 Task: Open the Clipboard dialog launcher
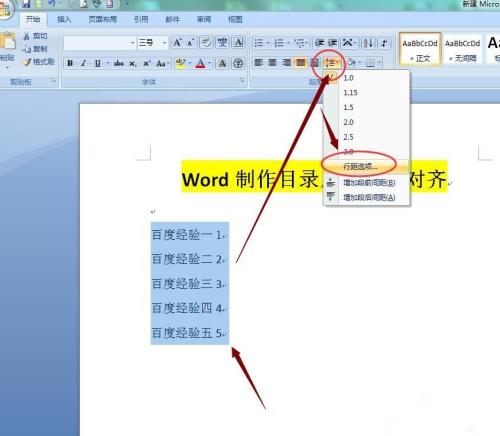53,80
